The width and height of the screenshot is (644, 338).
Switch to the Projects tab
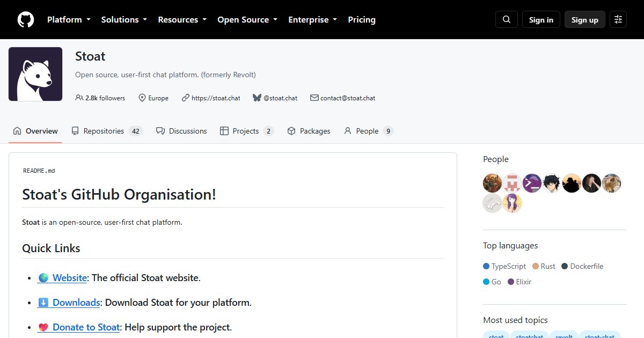(247, 131)
